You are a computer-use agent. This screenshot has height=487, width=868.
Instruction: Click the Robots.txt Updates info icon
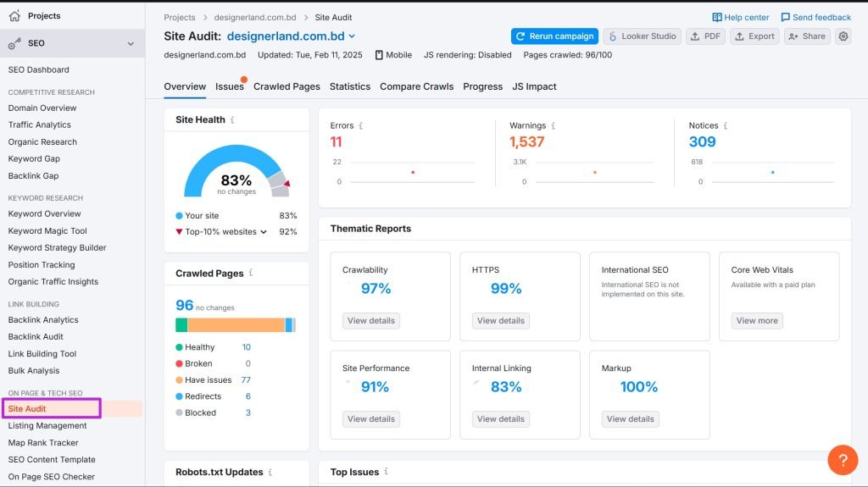point(270,472)
